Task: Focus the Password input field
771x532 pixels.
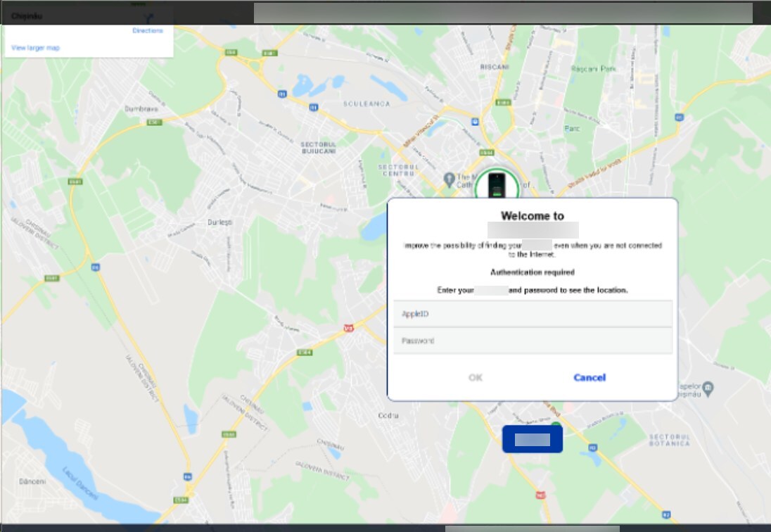Action: click(x=533, y=341)
